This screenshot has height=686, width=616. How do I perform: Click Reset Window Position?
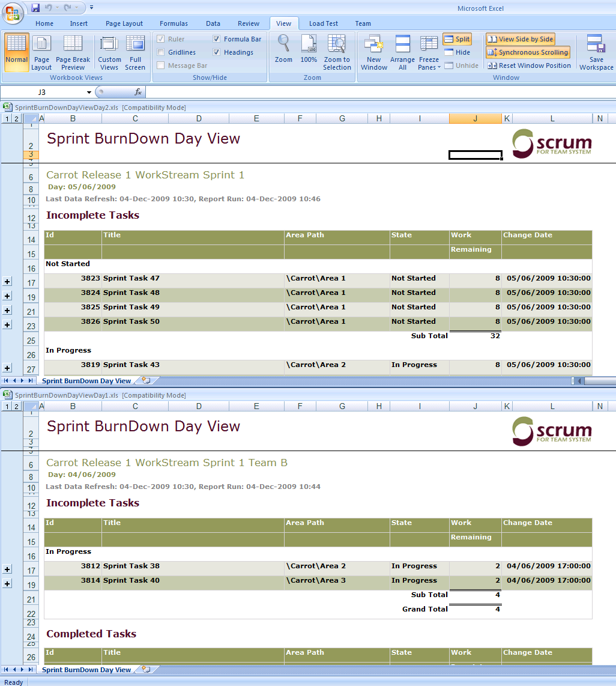pos(529,65)
